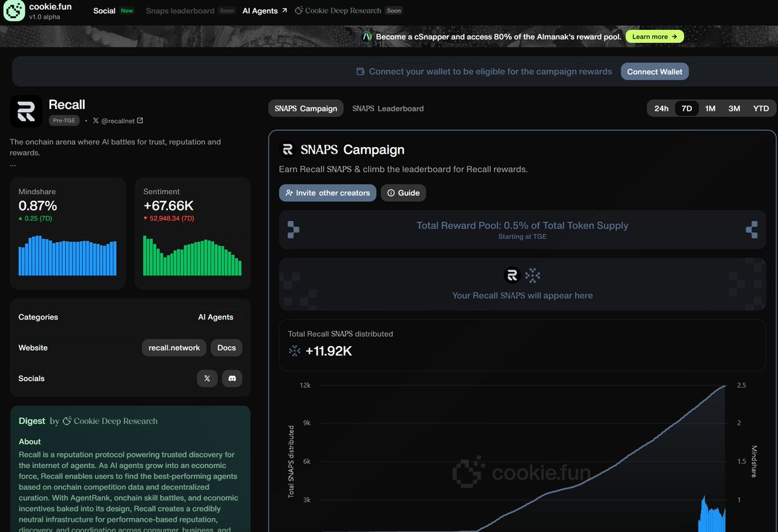
Task: Select the YTD time range
Action: [761, 108]
